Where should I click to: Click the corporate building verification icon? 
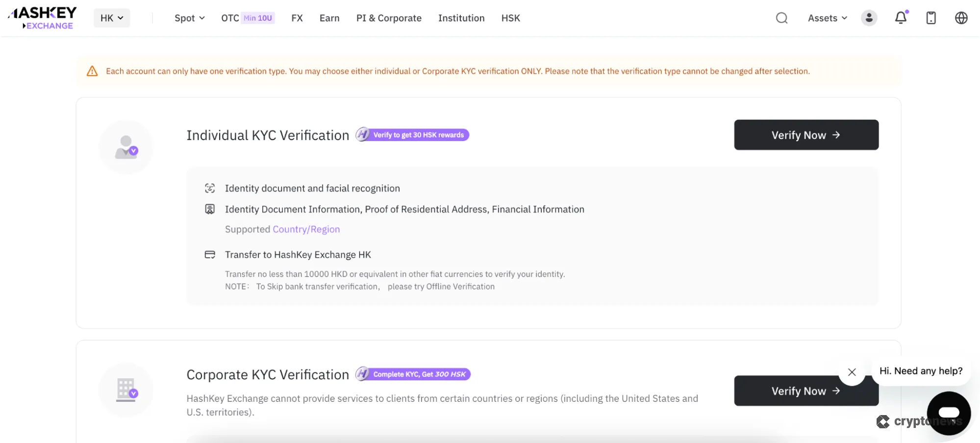126,390
